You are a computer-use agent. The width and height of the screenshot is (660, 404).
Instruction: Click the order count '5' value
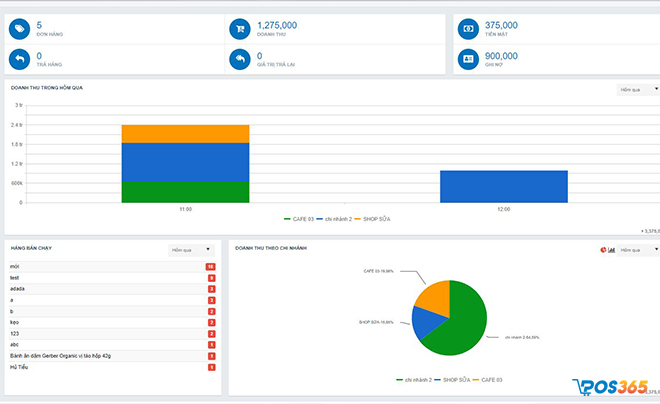click(x=39, y=25)
